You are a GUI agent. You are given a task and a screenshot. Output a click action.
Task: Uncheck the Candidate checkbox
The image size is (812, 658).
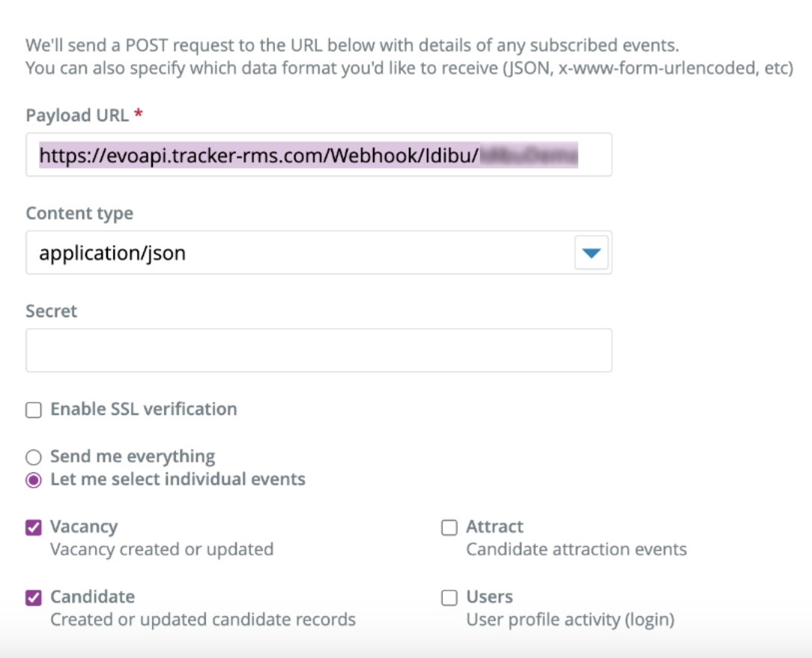click(34, 598)
